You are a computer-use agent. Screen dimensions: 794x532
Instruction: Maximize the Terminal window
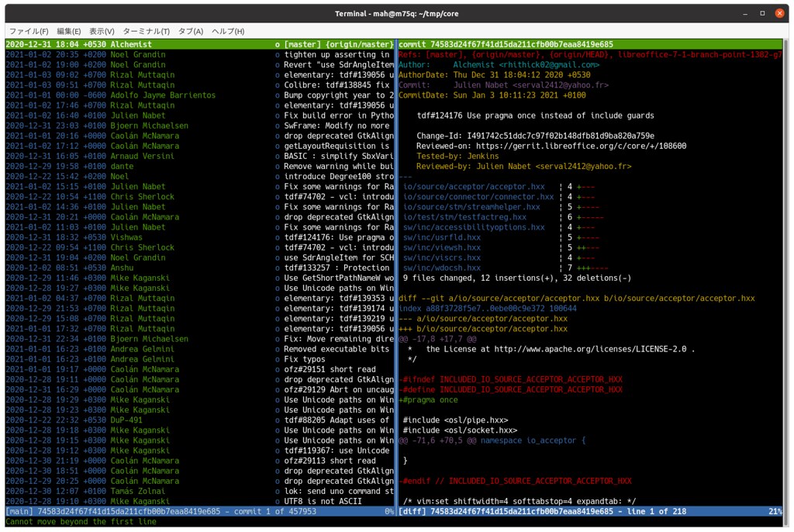(762, 14)
